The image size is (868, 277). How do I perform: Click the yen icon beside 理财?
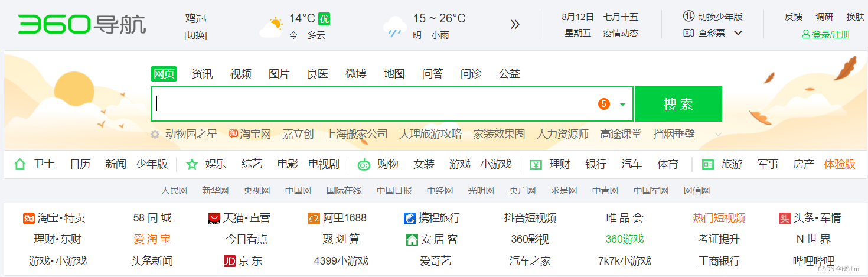pyautogui.click(x=536, y=165)
